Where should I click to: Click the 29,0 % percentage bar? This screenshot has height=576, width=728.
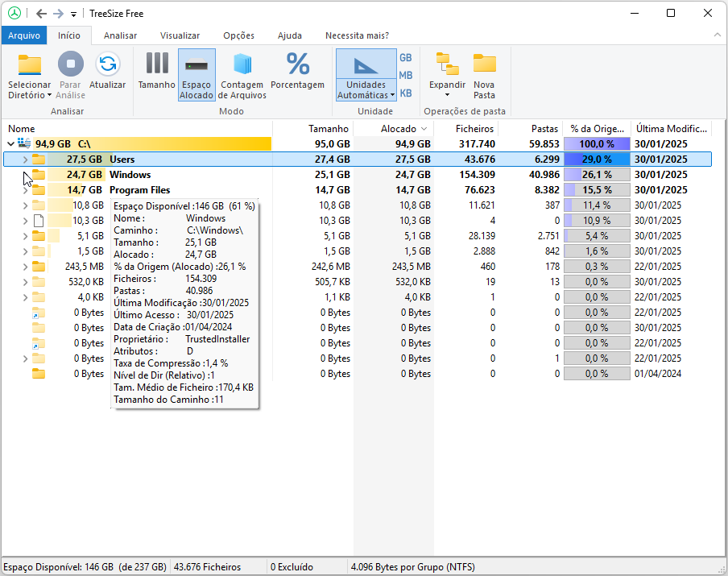[597, 160]
